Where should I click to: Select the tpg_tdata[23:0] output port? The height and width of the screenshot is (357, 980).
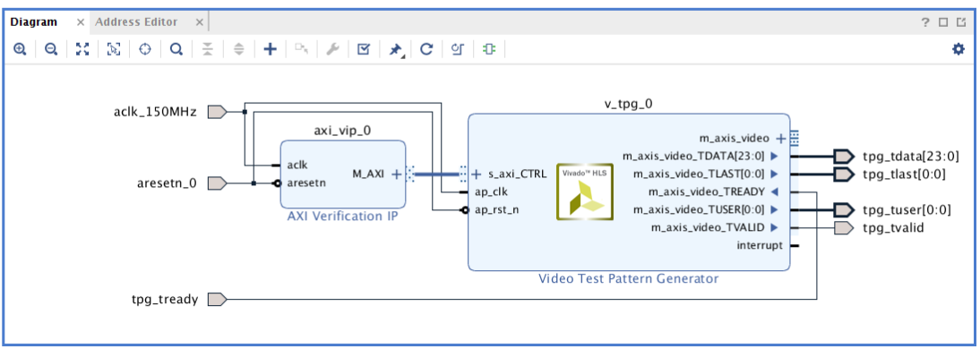[x=844, y=156]
